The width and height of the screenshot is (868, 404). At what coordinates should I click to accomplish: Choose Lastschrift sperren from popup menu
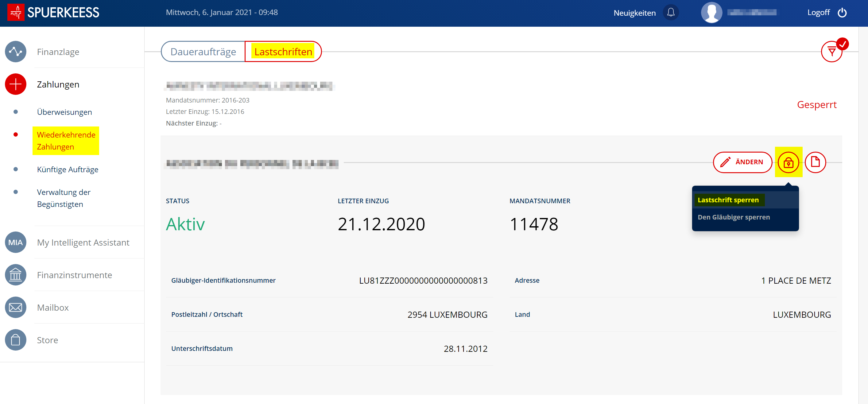point(728,200)
